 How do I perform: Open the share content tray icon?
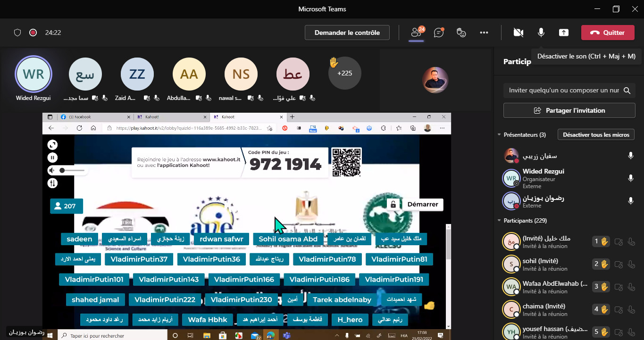(564, 33)
